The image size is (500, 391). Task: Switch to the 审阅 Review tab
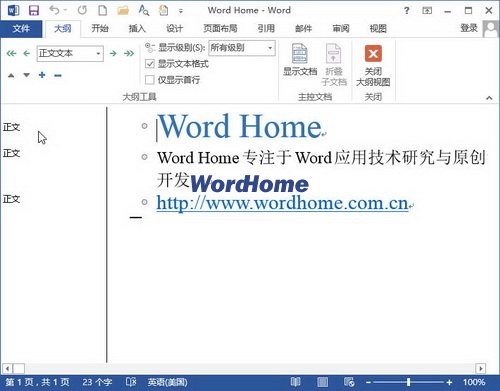point(341,29)
